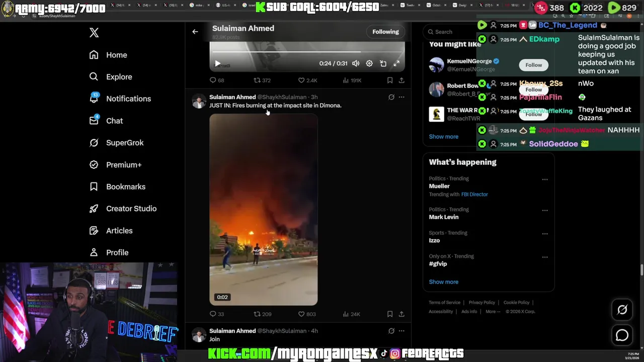
Task: Open Explore in the sidebar
Action: (111, 77)
